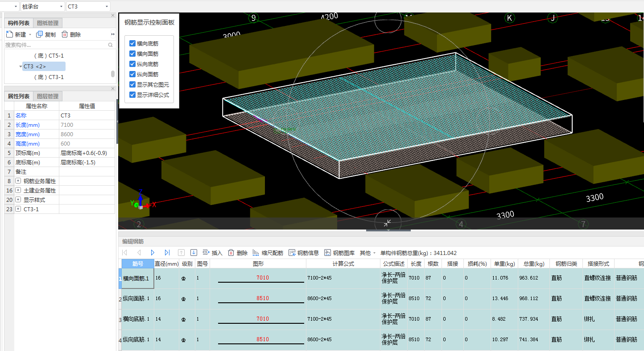Click the 顶标高 value 层底标高+0.6(-0.9)
Viewport: 644px width, 351px height.
pos(87,153)
